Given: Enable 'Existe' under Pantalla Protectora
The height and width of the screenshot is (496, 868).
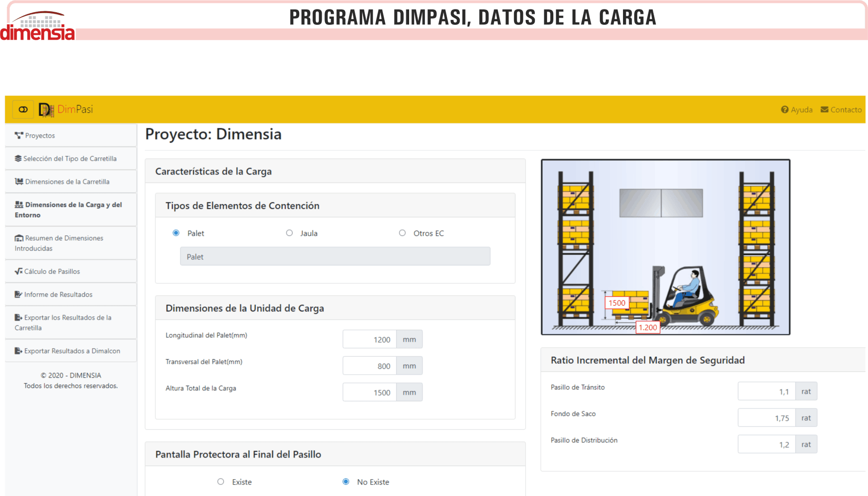Looking at the screenshot, I should (221, 482).
